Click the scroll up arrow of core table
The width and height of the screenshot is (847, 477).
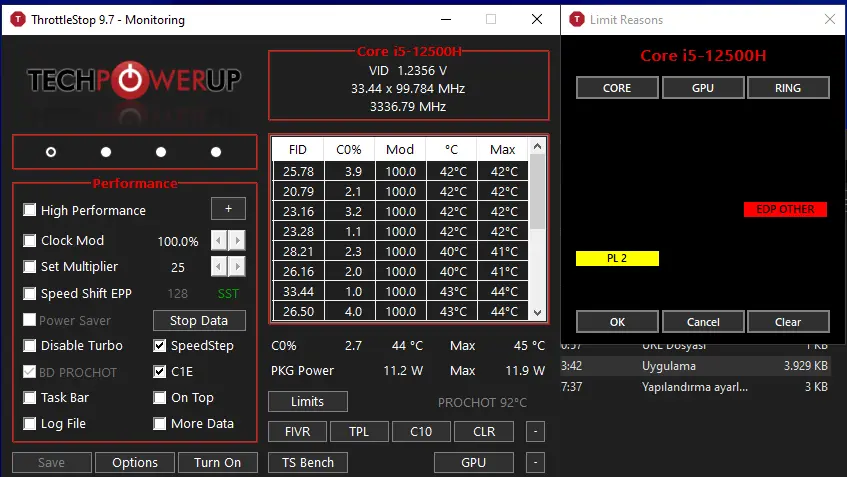(x=537, y=146)
